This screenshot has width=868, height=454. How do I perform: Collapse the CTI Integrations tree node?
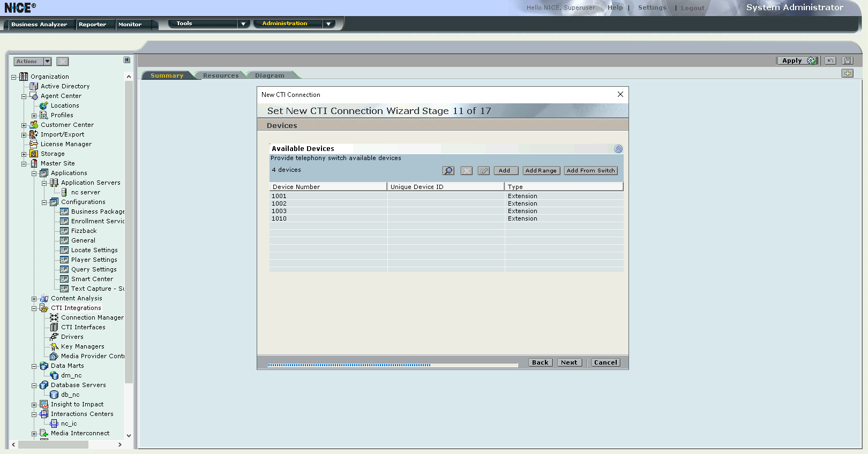click(x=34, y=308)
